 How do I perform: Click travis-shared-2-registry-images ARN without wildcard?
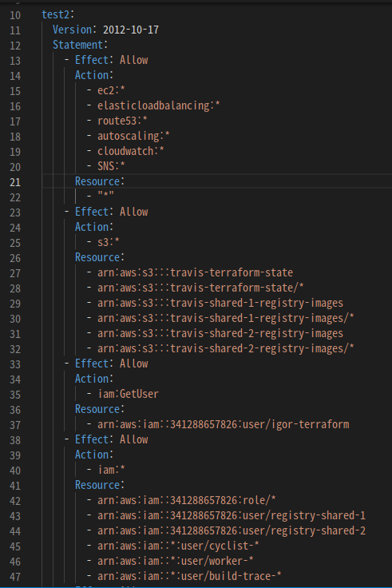pos(220,333)
